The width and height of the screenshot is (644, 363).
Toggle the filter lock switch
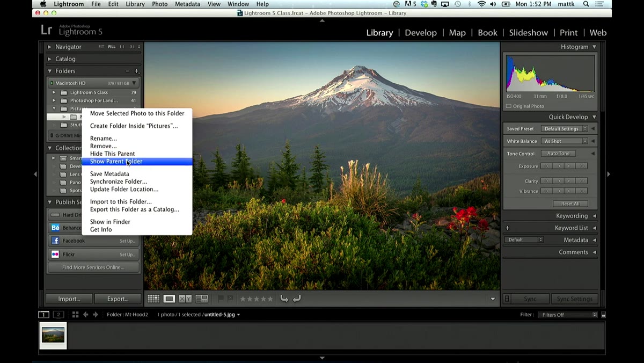pyautogui.click(x=604, y=315)
